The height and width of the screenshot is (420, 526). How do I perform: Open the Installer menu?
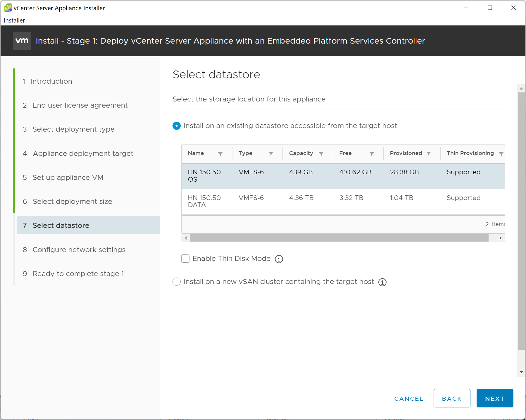(14, 20)
